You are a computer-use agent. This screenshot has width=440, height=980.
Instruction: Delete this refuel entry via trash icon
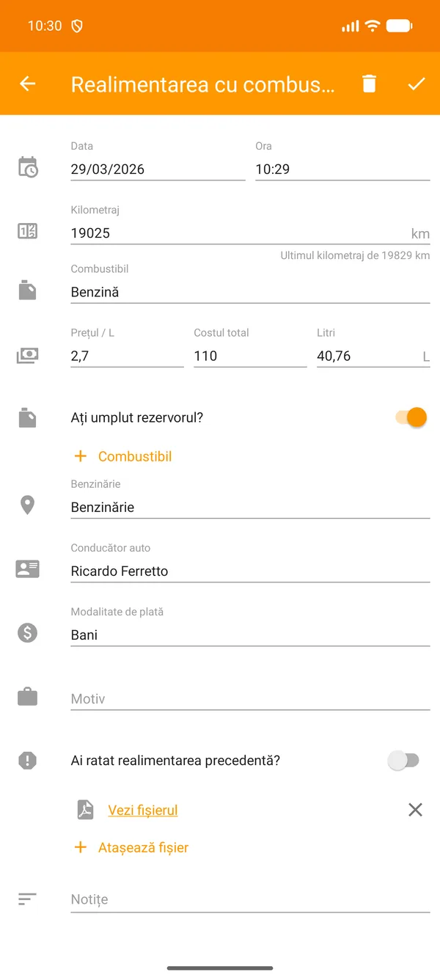(369, 83)
